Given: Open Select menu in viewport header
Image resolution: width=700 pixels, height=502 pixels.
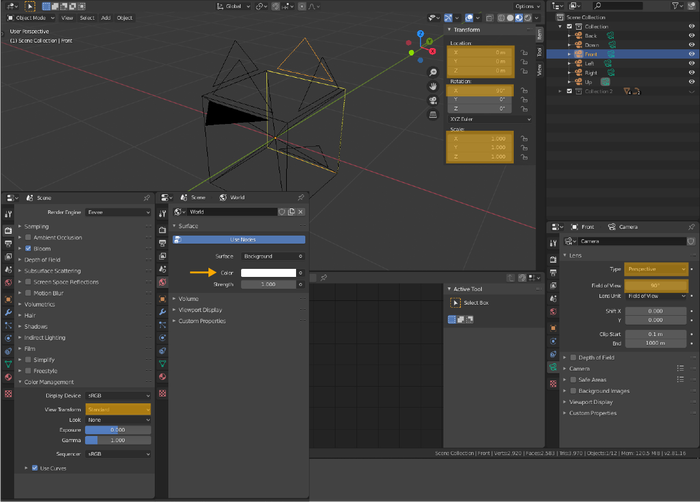Looking at the screenshot, I should coord(87,18).
